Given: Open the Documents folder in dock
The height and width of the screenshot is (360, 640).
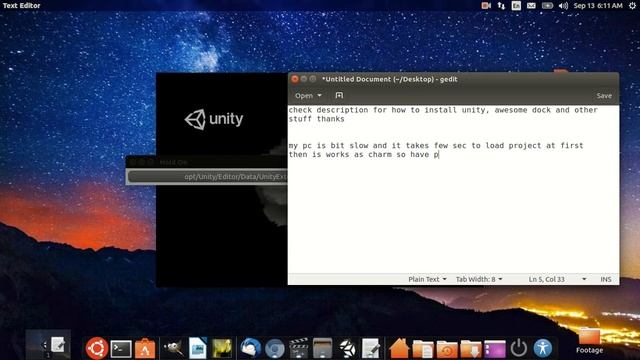Looking at the screenshot, I should point(422,349).
